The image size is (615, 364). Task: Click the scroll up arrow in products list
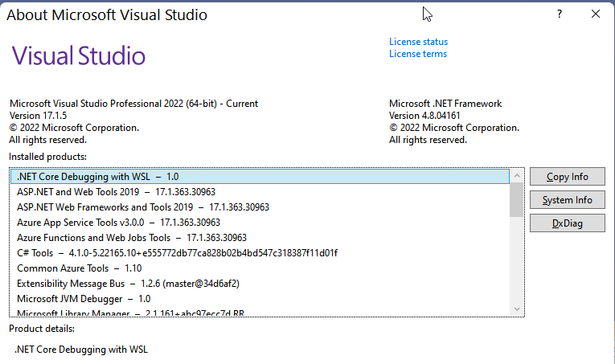point(517,176)
